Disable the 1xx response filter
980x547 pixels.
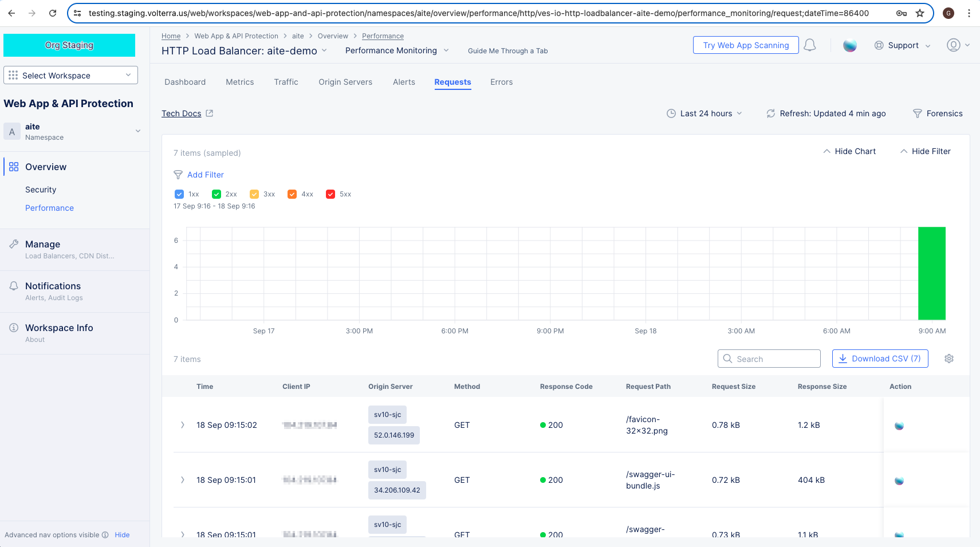[179, 194]
